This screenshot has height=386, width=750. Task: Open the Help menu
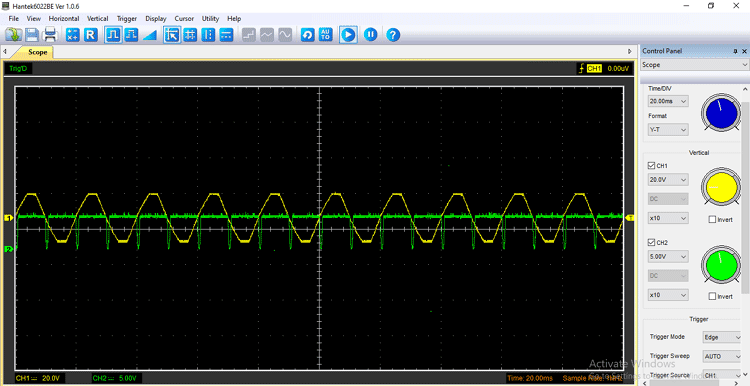click(x=234, y=19)
